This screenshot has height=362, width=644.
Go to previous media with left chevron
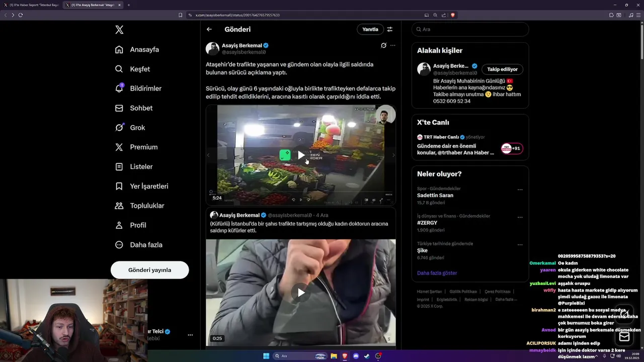(208, 155)
